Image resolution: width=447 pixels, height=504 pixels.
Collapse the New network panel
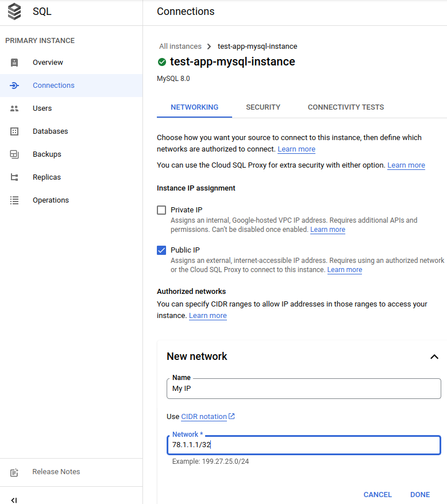tap(434, 356)
